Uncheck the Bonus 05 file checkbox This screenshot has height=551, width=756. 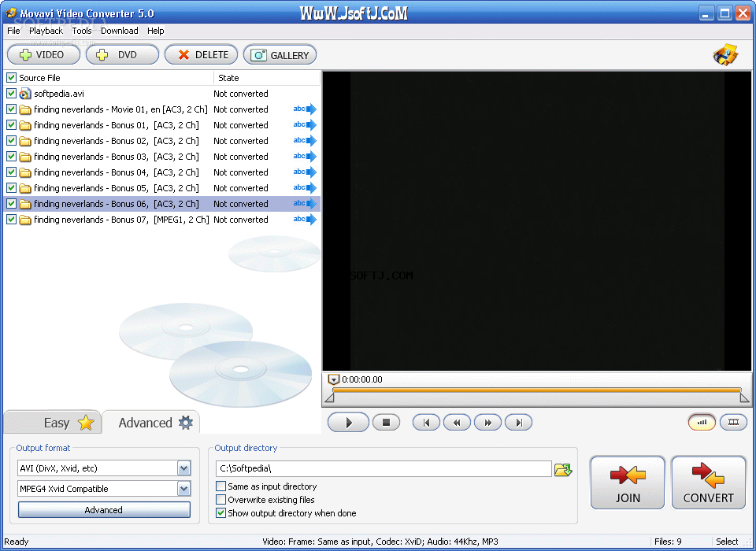11,187
